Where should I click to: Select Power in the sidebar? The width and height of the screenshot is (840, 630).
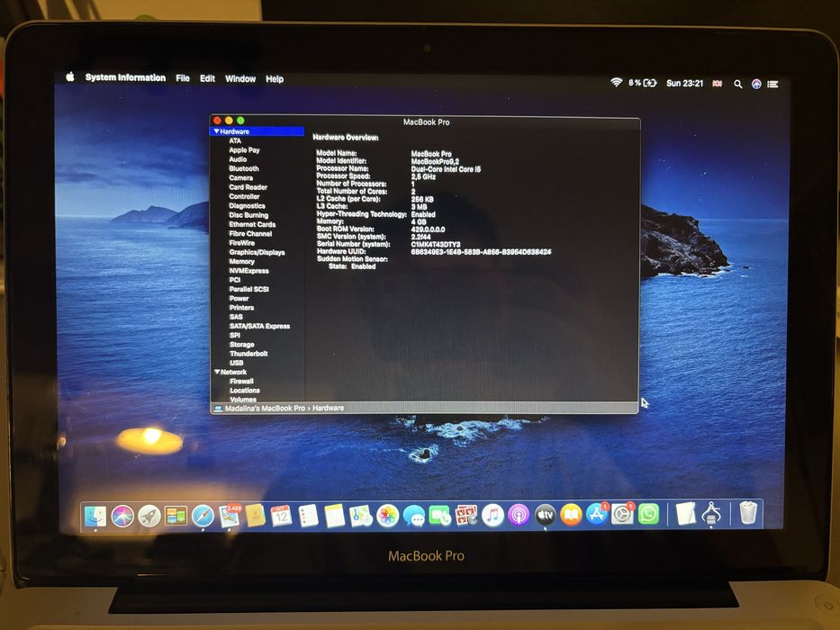pyautogui.click(x=239, y=299)
